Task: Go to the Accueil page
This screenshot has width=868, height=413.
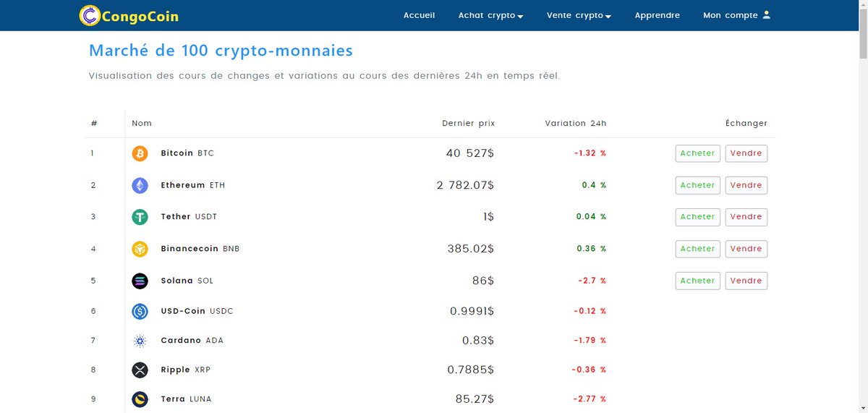Action: (420, 15)
